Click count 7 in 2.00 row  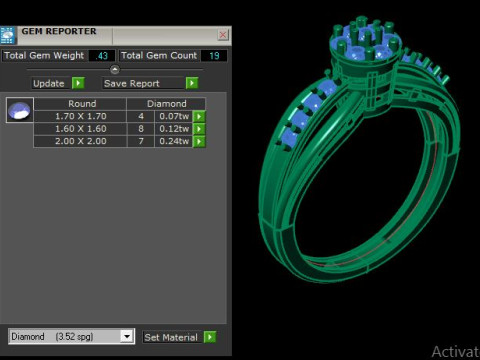click(x=141, y=141)
